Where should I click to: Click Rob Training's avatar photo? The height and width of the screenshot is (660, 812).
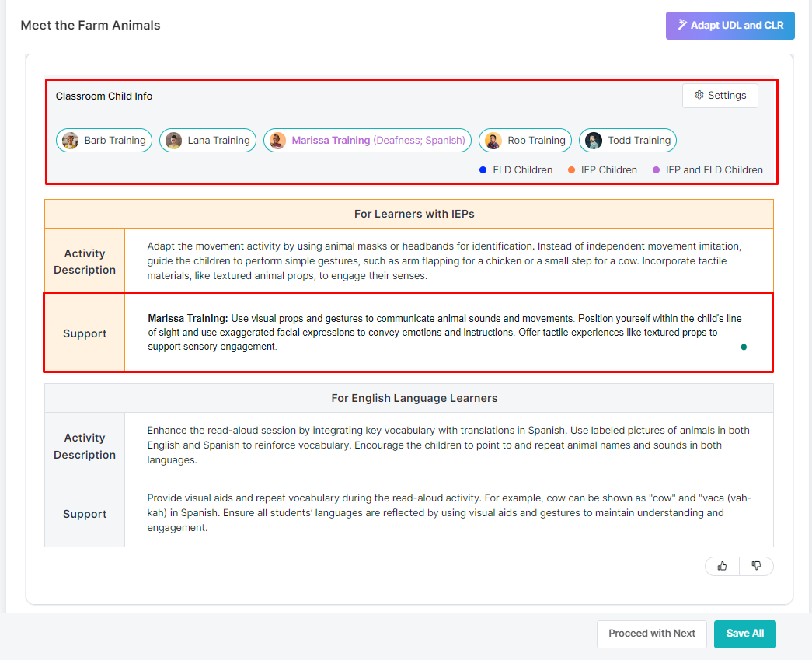click(x=493, y=141)
